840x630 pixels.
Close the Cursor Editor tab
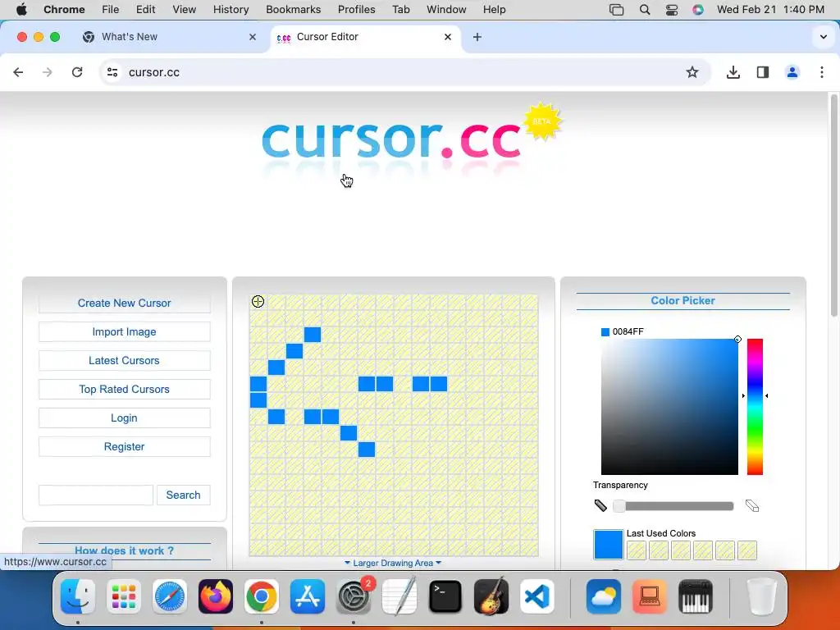point(448,37)
